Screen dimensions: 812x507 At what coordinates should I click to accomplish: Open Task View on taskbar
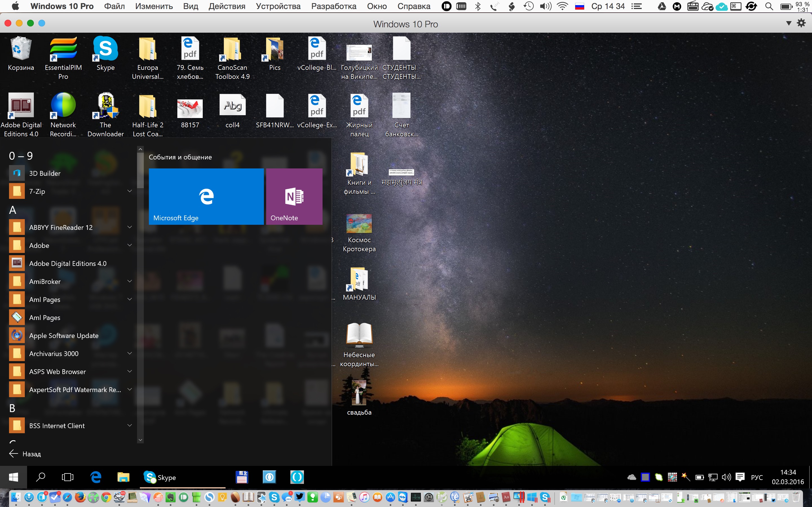pos(67,477)
